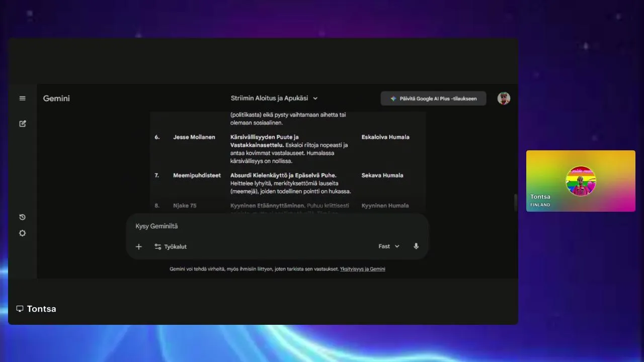Click the chat vertical scrollbar handle

(x=515, y=202)
